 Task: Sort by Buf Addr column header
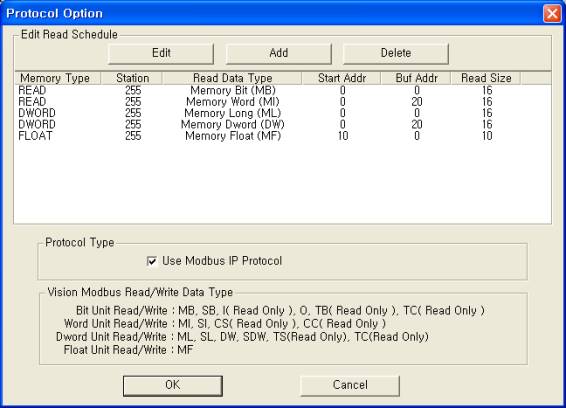click(416, 78)
